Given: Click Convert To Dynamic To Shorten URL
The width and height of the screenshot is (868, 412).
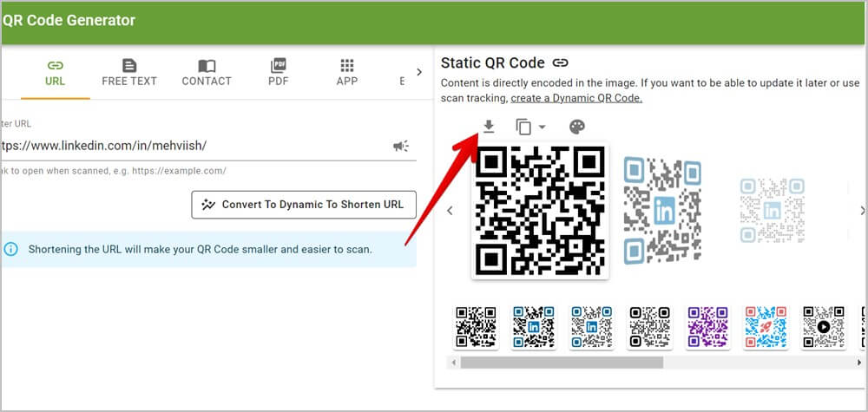Looking at the screenshot, I should click(x=304, y=205).
